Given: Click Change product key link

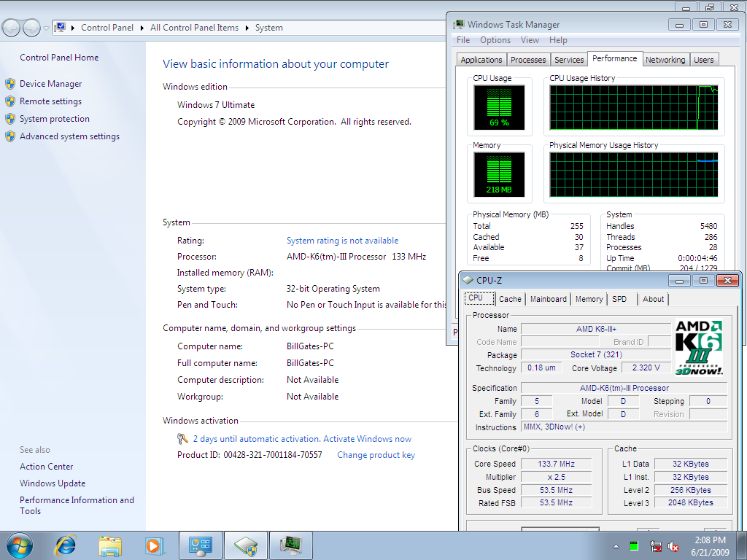Looking at the screenshot, I should tap(376, 455).
